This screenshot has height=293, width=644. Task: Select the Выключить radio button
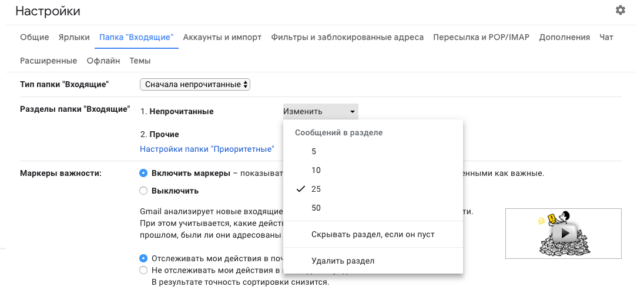143,191
